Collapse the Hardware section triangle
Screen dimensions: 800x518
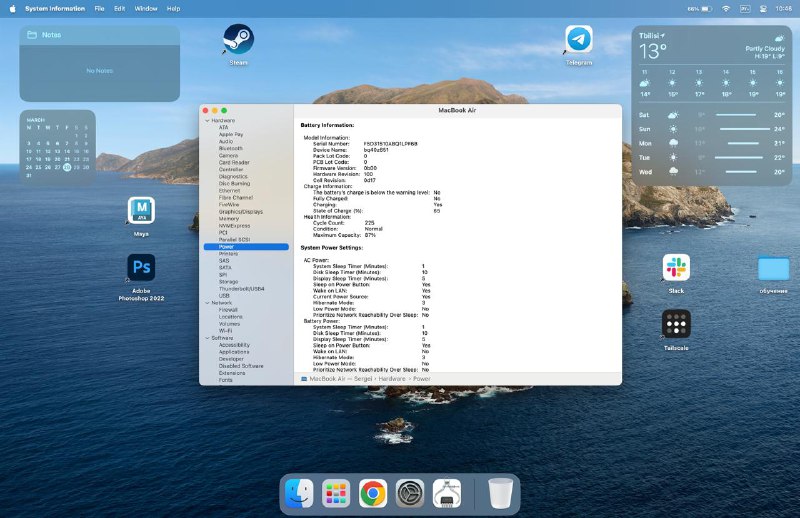pos(207,120)
